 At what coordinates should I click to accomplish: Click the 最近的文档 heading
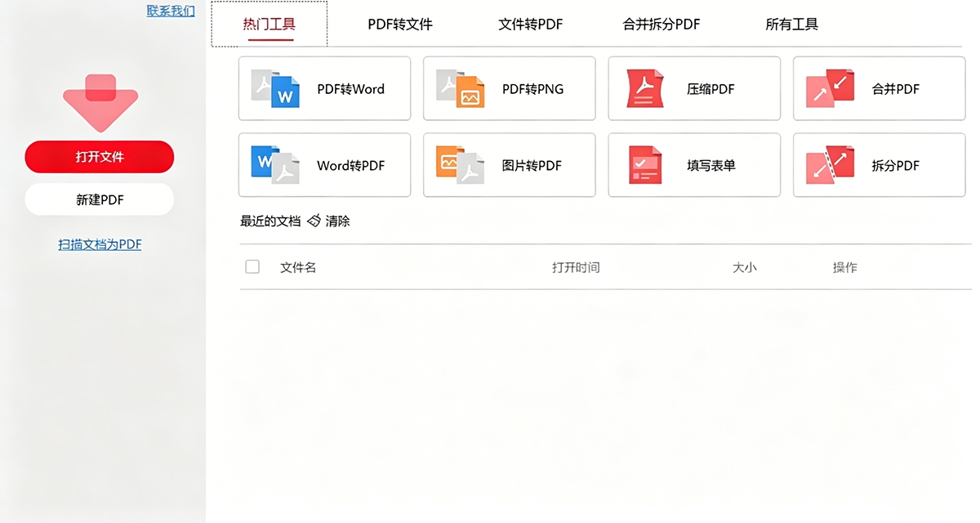tap(270, 221)
